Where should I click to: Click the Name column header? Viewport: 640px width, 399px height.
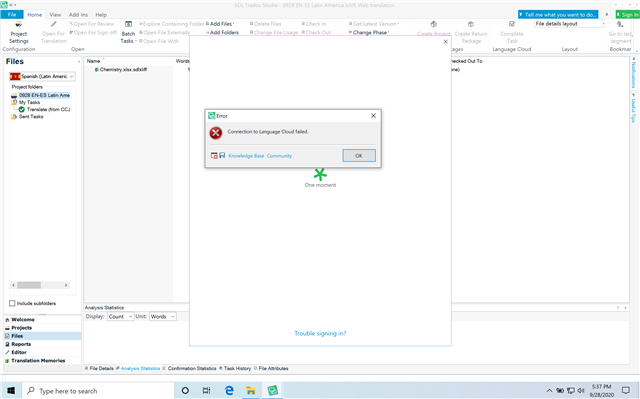(93, 61)
